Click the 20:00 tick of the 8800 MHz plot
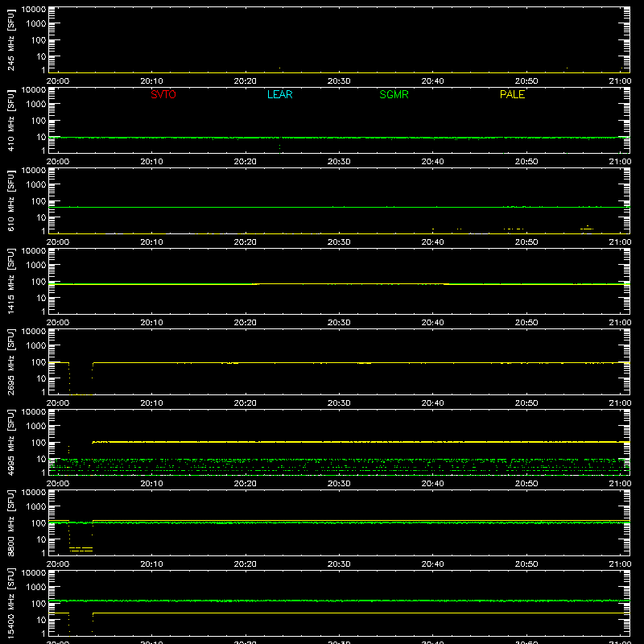Screen dimensions: 644x644 click(x=58, y=564)
